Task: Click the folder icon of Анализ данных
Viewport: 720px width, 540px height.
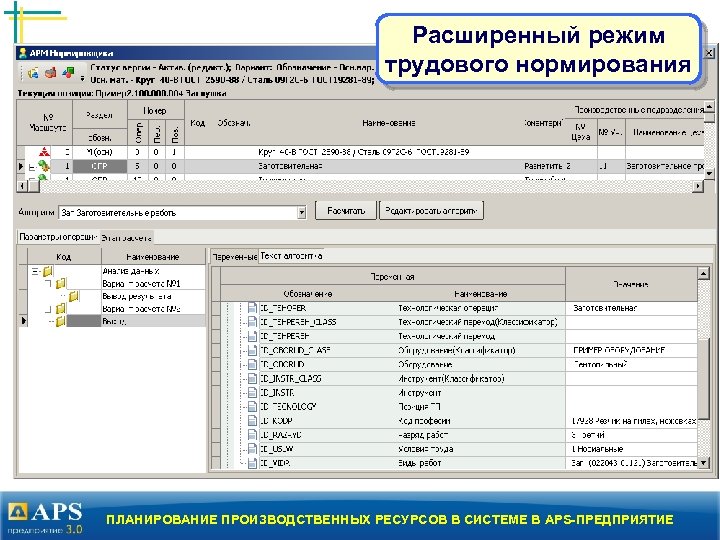Action: click(48, 271)
